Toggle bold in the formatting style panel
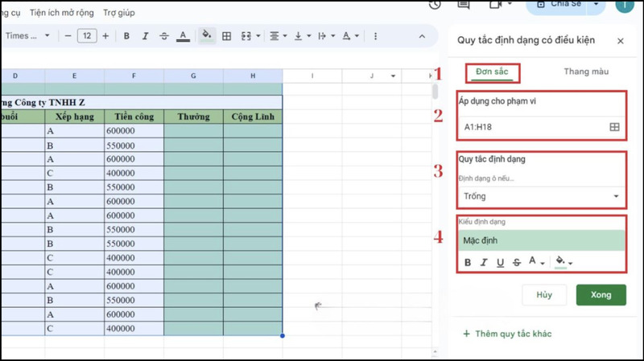This screenshot has height=361, width=644. point(468,262)
